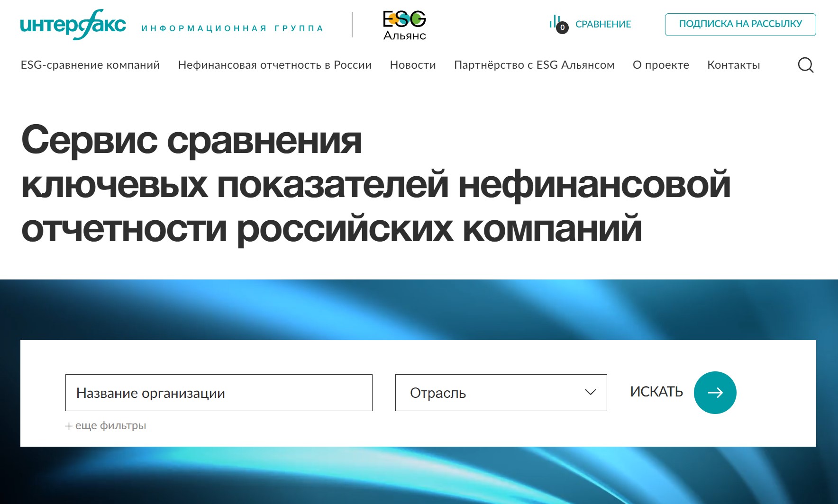Focus the Название организации input field
838x504 pixels.
219,393
